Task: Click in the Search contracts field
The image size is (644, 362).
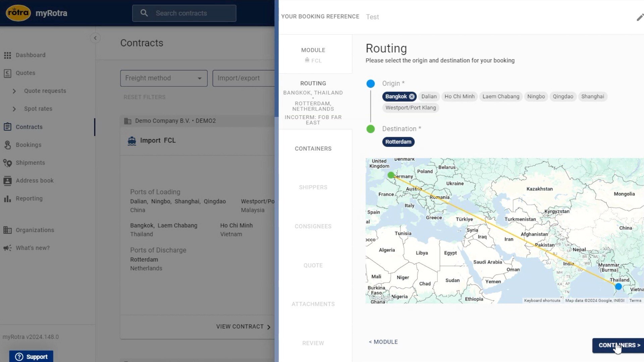Action: tap(184, 13)
